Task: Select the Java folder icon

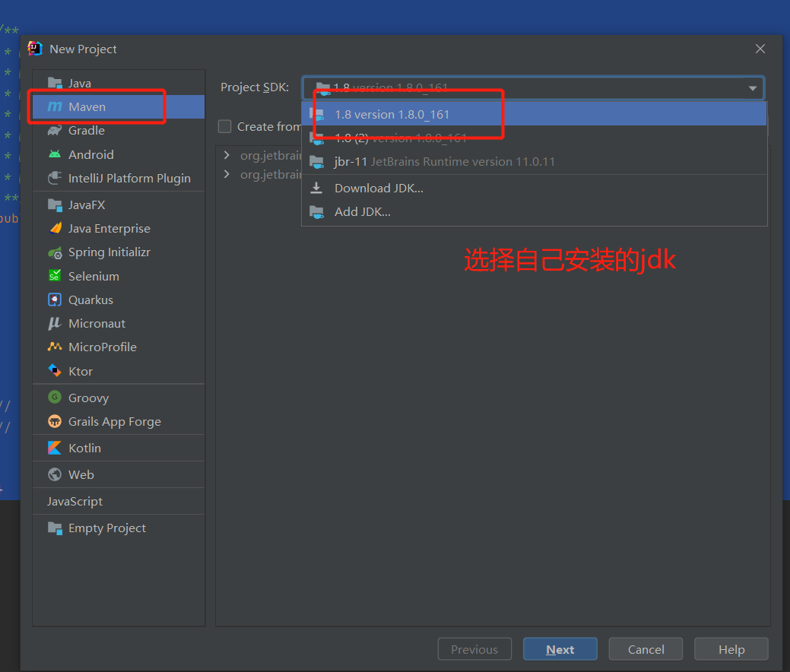Action: coord(55,83)
